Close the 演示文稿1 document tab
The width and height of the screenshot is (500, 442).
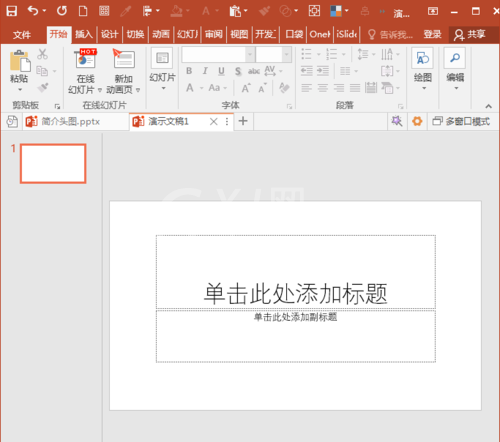(214, 122)
